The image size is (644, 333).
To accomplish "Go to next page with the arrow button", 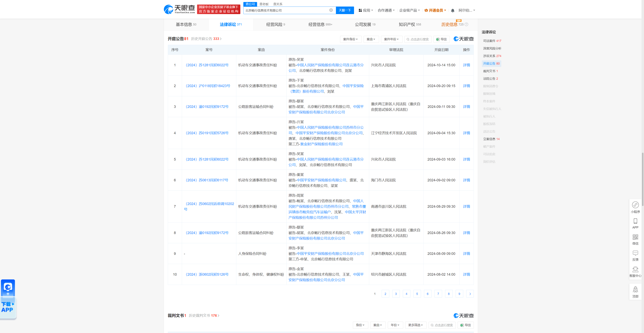I will 470,294.
